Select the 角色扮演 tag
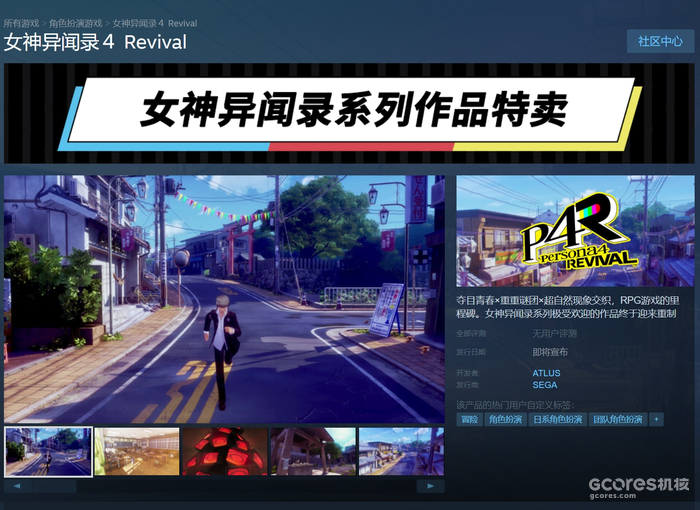This screenshot has height=510, width=700. point(505,419)
